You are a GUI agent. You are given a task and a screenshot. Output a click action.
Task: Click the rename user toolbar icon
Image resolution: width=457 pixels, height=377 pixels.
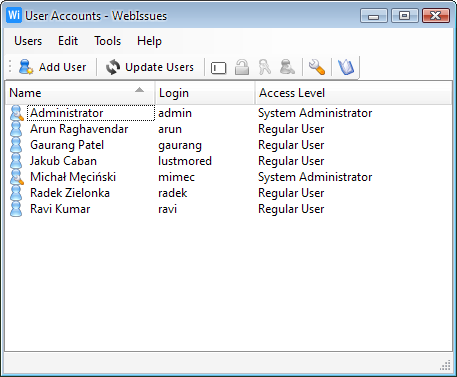tap(219, 68)
